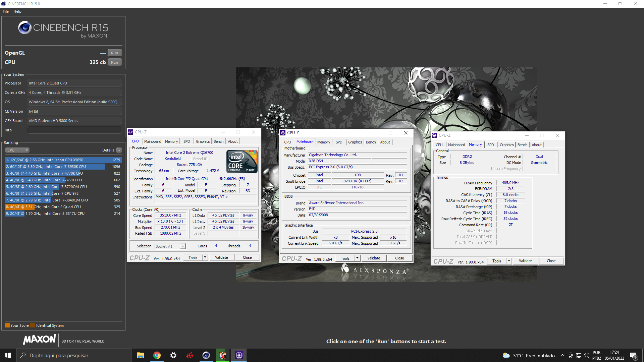Open the CPU ranking dropdown
The height and width of the screenshot is (362, 644).
pyautogui.click(x=17, y=150)
